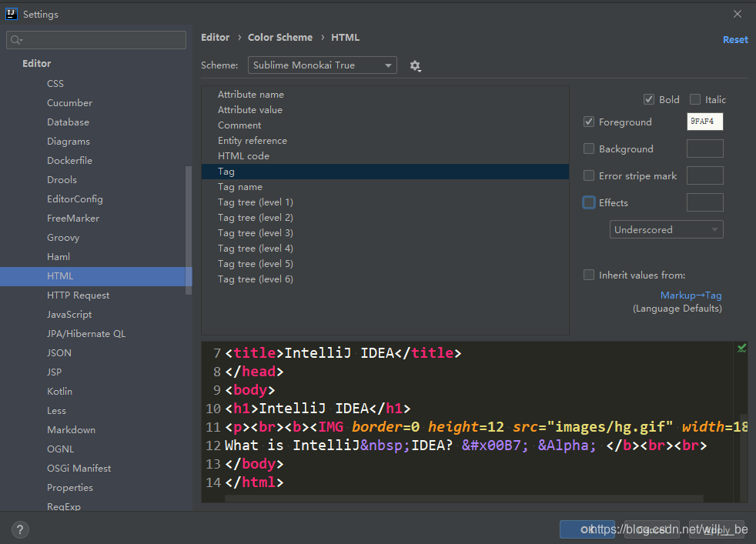
Task: Select Tag name in the element list
Action: click(385, 187)
